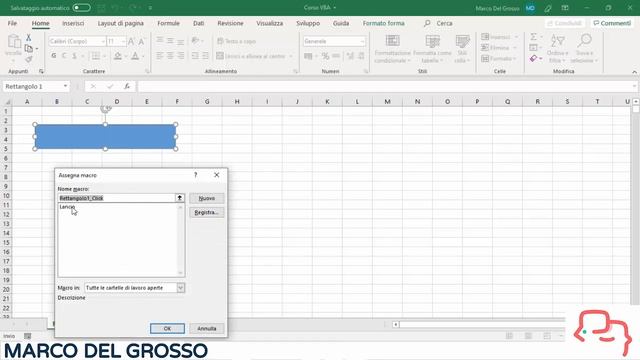Open the Name Box dropdown arrow
Screen dimensions: 640x360
(x=65, y=86)
